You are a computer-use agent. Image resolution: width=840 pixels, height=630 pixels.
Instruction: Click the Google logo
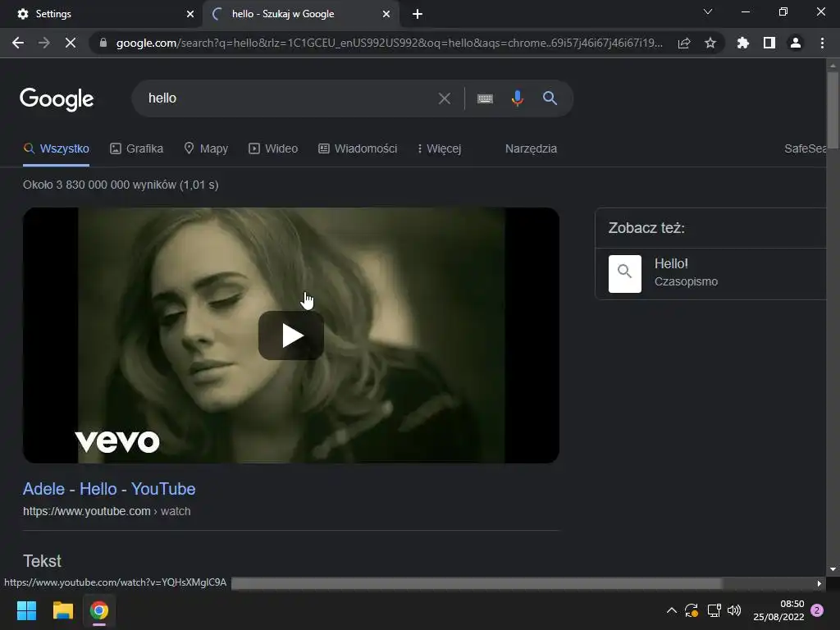[57, 99]
